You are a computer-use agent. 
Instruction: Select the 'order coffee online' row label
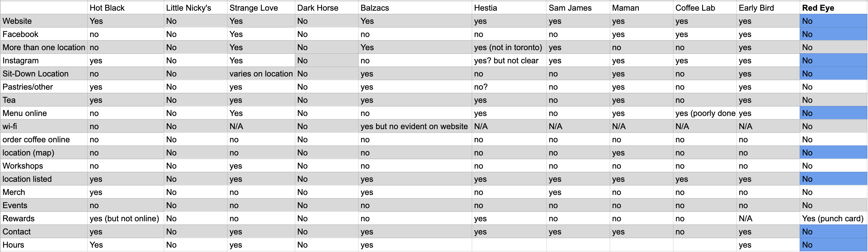[x=44, y=139]
